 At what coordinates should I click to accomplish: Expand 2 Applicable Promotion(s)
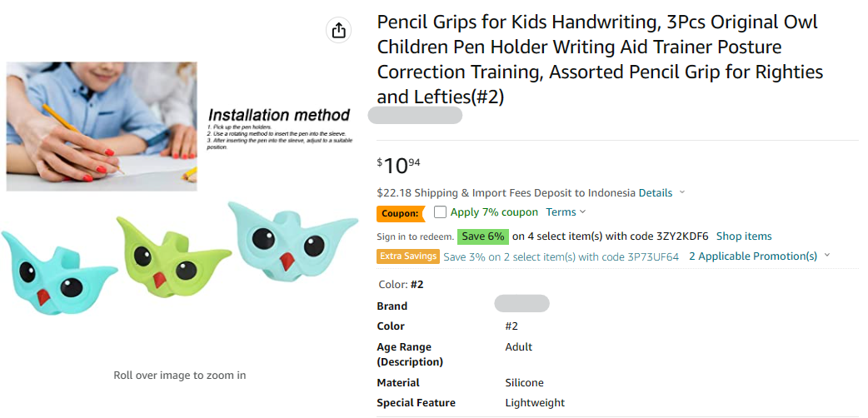759,256
